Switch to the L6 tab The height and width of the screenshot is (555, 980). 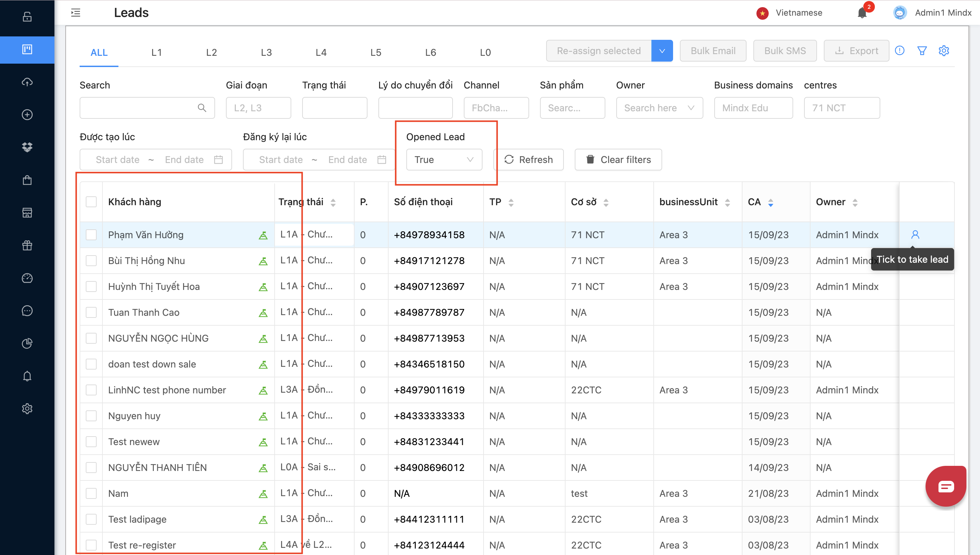click(430, 52)
